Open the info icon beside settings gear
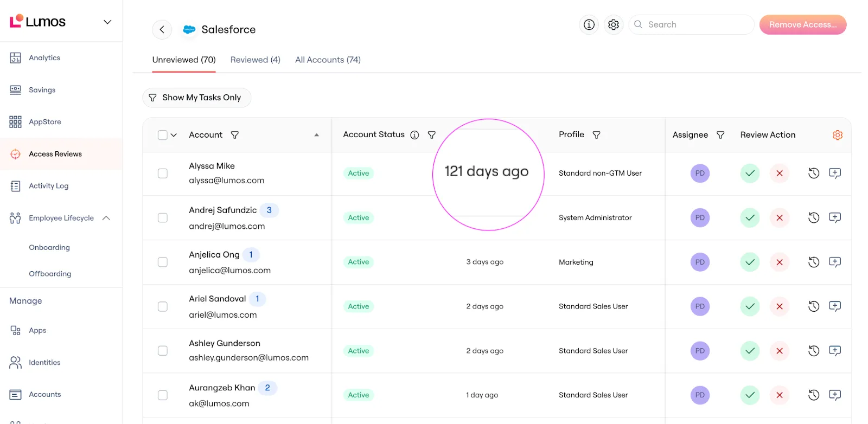 pos(589,24)
